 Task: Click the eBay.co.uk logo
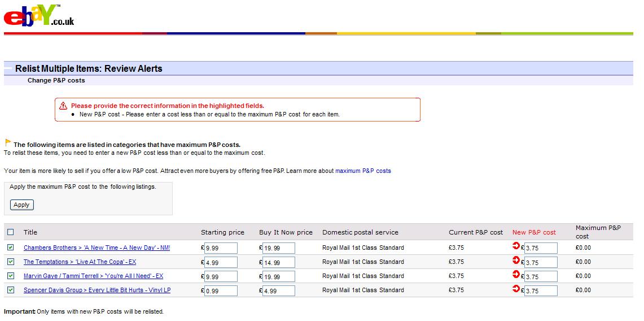click(x=39, y=16)
